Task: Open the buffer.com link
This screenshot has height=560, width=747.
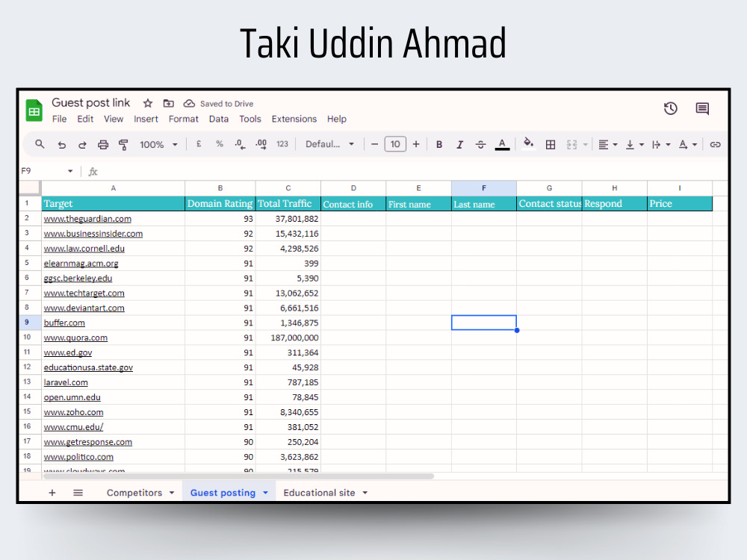Action: pyautogui.click(x=64, y=323)
